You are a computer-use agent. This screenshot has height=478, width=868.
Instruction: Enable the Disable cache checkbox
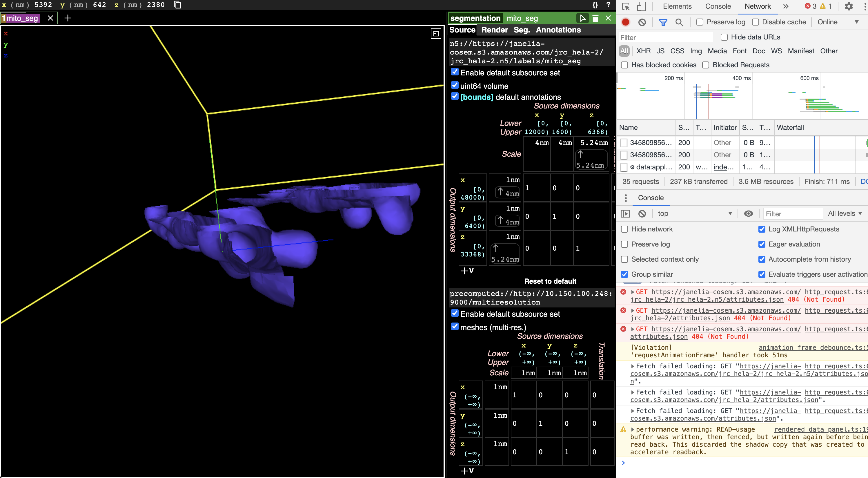click(x=756, y=22)
